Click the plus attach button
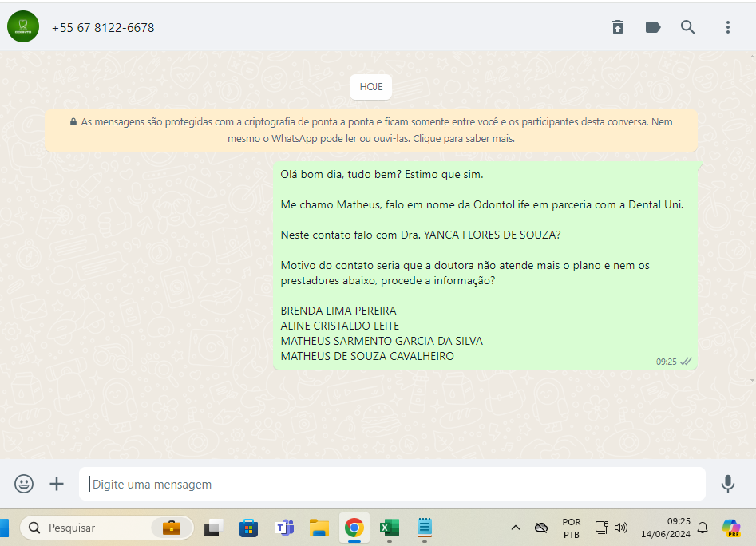 pyautogui.click(x=57, y=484)
